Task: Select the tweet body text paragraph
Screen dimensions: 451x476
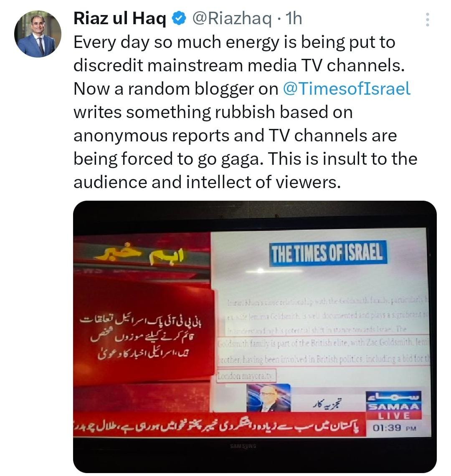Action: [x=246, y=112]
